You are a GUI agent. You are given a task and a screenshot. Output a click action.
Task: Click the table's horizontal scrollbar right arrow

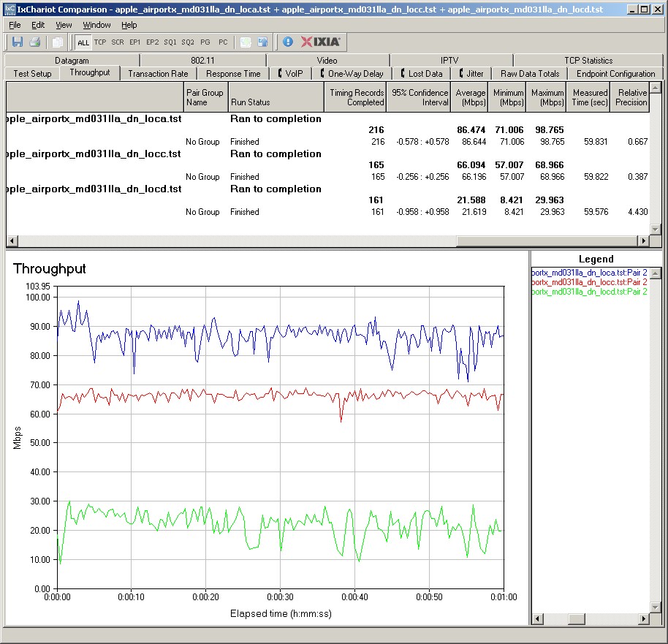(644, 240)
